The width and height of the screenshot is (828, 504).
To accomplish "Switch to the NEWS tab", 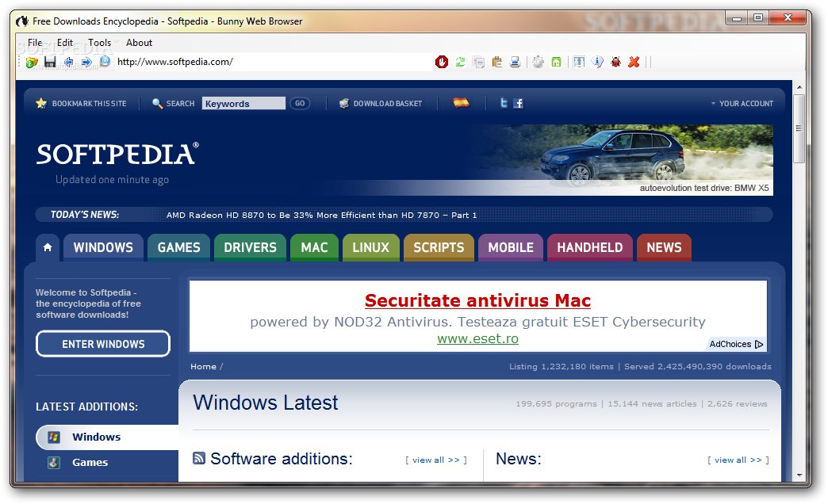I will point(665,247).
